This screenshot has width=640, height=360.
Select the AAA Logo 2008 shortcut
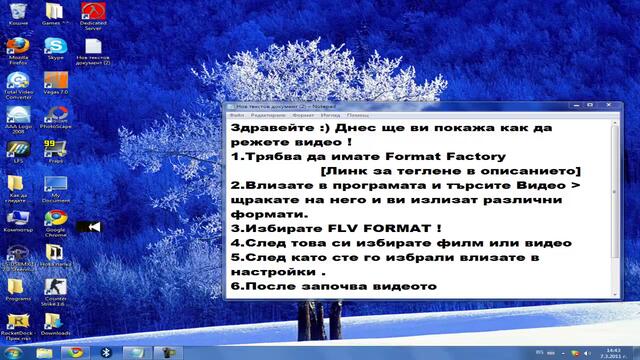click(18, 120)
